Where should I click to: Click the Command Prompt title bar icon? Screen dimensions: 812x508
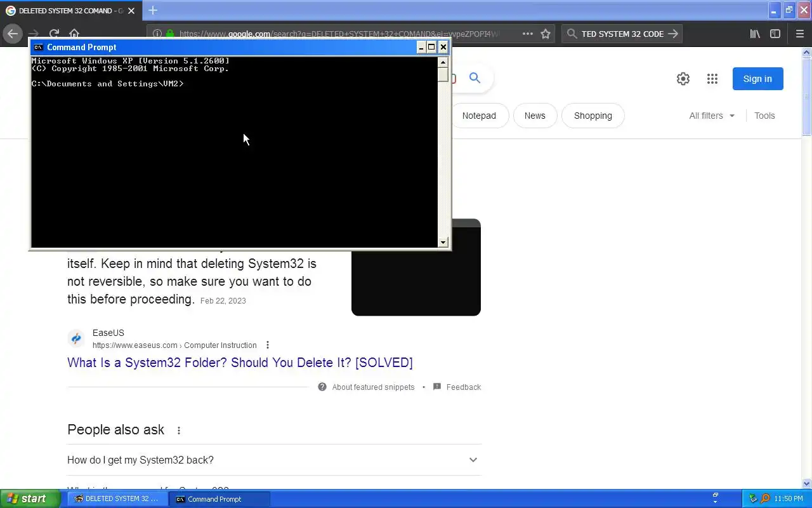(x=38, y=47)
